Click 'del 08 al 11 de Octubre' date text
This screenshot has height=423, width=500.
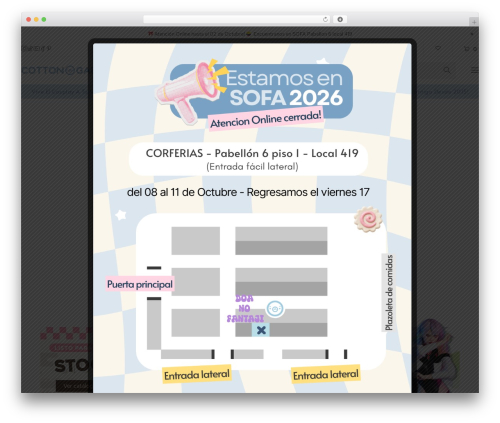(182, 192)
